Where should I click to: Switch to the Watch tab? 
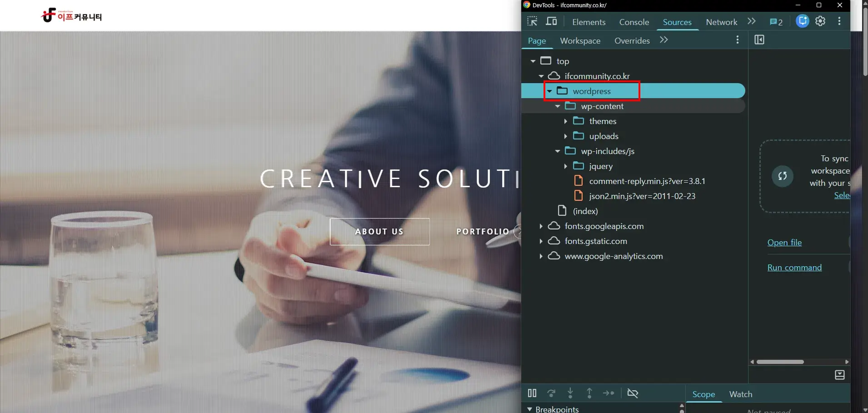click(741, 394)
